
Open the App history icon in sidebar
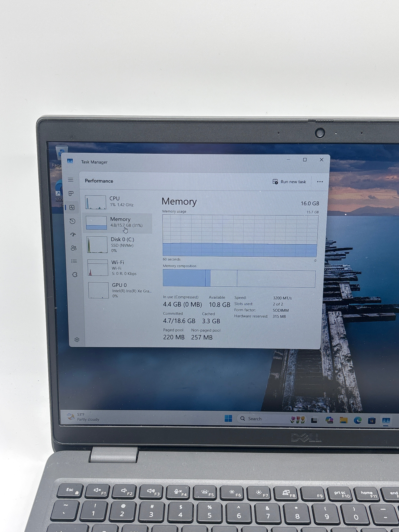coord(72,221)
